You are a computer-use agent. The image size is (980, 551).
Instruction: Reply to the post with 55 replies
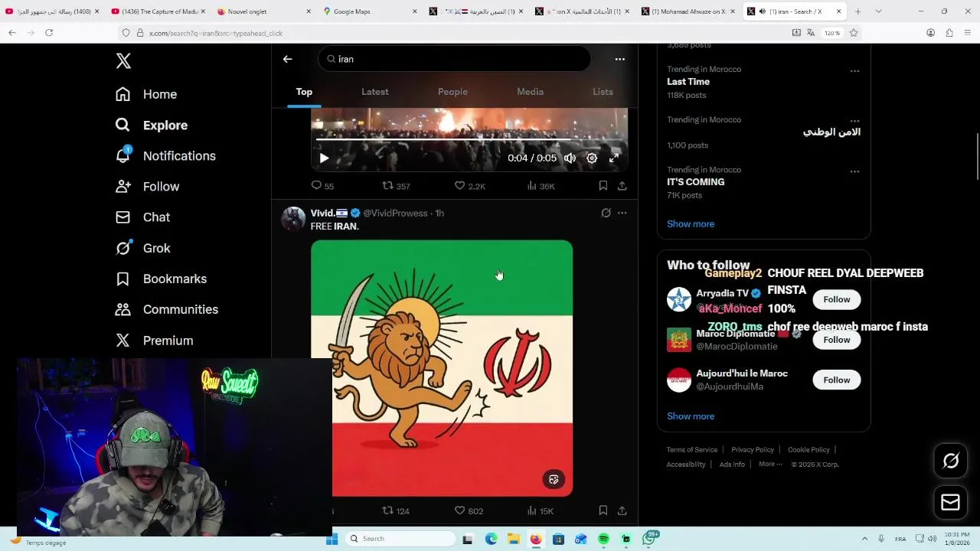point(322,186)
